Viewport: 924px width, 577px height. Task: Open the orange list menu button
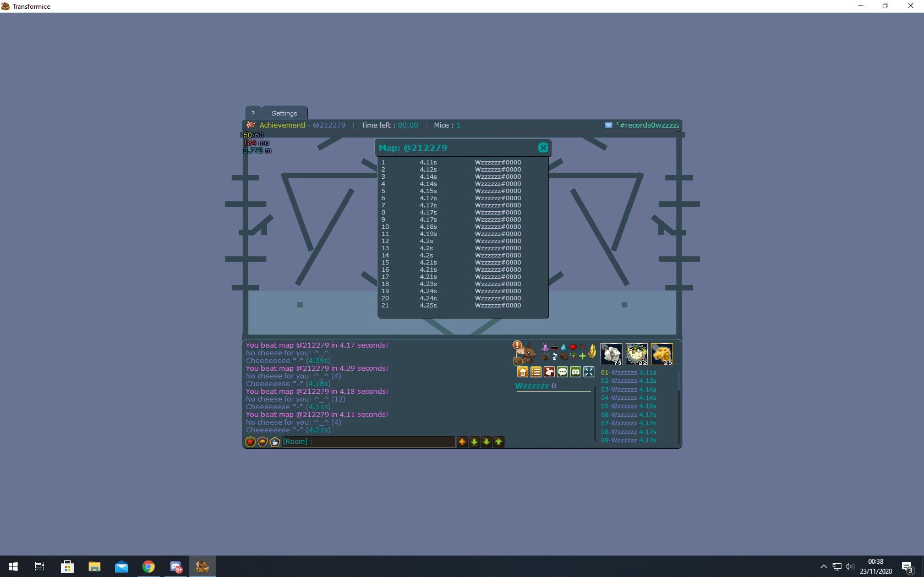[536, 372]
